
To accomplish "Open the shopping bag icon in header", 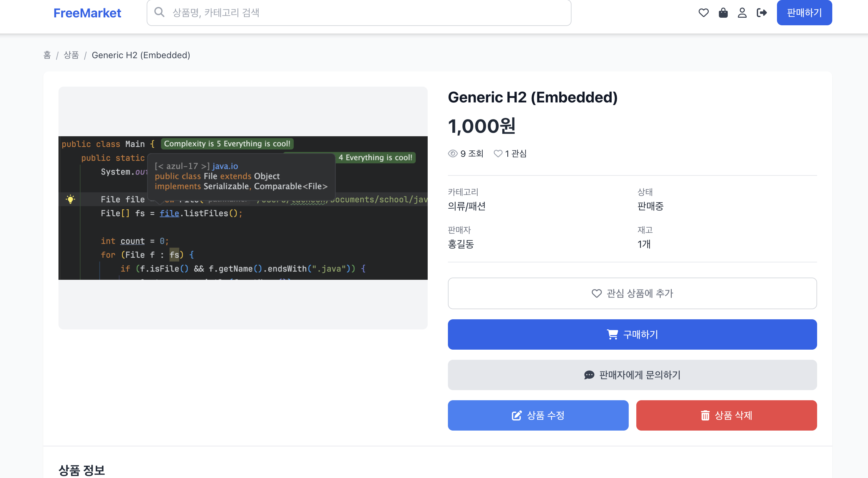I will click(x=723, y=13).
